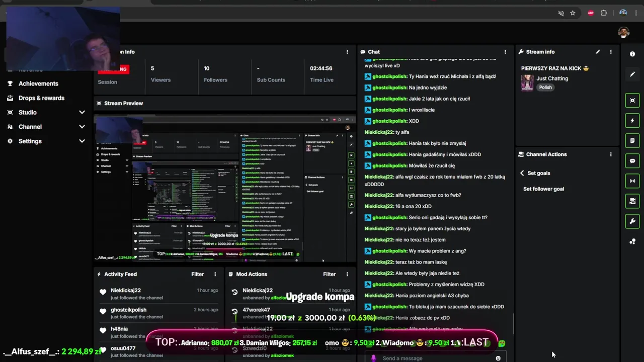Click Nieklickaj22 in Activity Feed

pyautogui.click(x=126, y=291)
